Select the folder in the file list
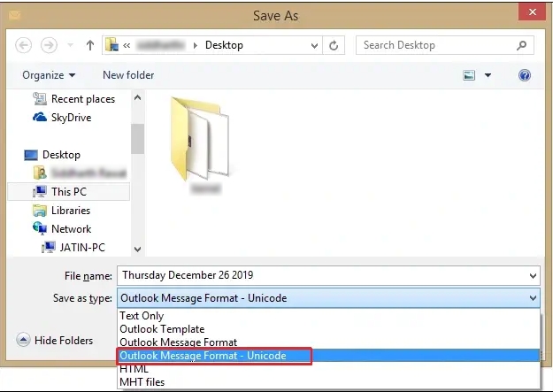Image resolution: width=553 pixels, height=392 pixels. tap(202, 144)
